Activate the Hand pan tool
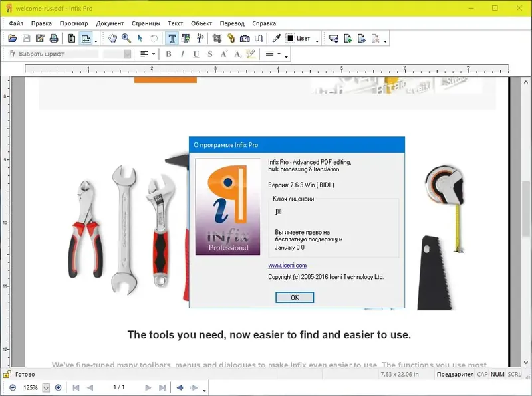 (112, 38)
